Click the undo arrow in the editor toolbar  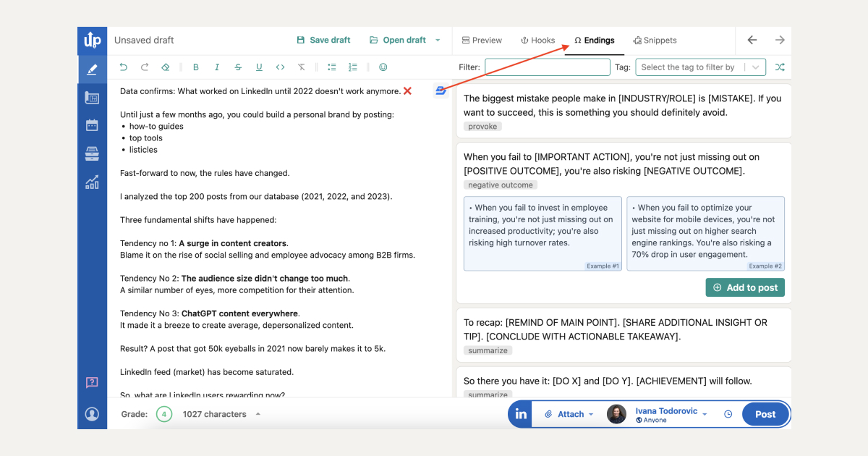(123, 67)
